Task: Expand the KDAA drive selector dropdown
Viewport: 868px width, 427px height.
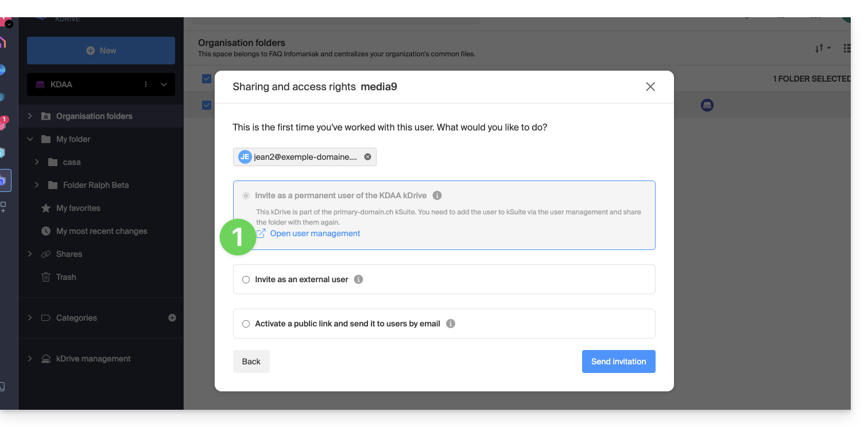Action: pos(164,84)
